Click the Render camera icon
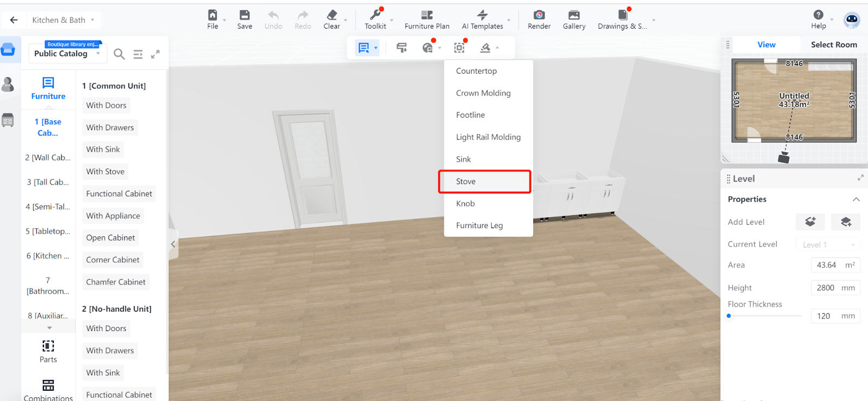 [x=539, y=15]
